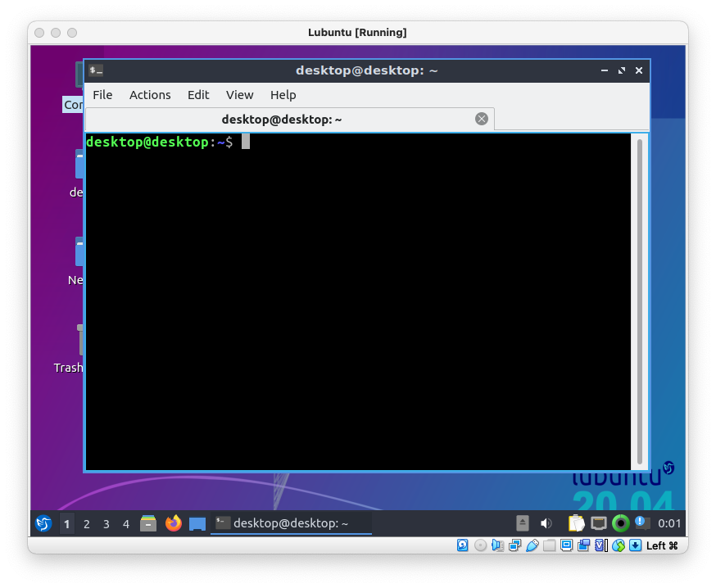
Task: Open the notification alert tray icon
Action: 642,522
